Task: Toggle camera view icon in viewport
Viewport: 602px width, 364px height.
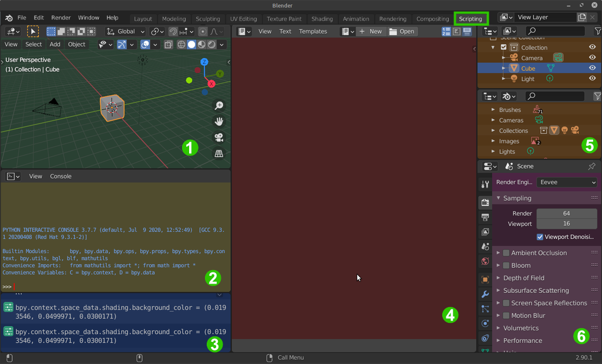Action: pyautogui.click(x=219, y=137)
